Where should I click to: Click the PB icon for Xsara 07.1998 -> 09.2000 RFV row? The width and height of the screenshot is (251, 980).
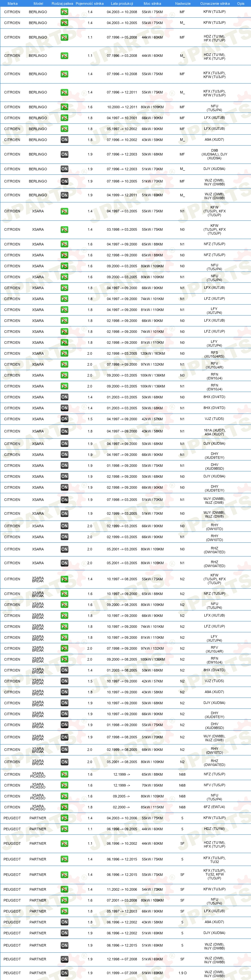[64, 364]
